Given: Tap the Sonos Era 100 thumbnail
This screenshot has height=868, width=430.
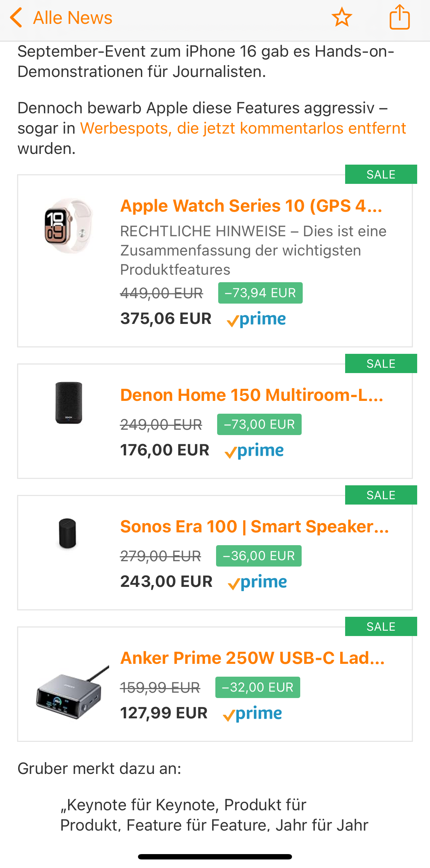Looking at the screenshot, I should coord(68,533).
